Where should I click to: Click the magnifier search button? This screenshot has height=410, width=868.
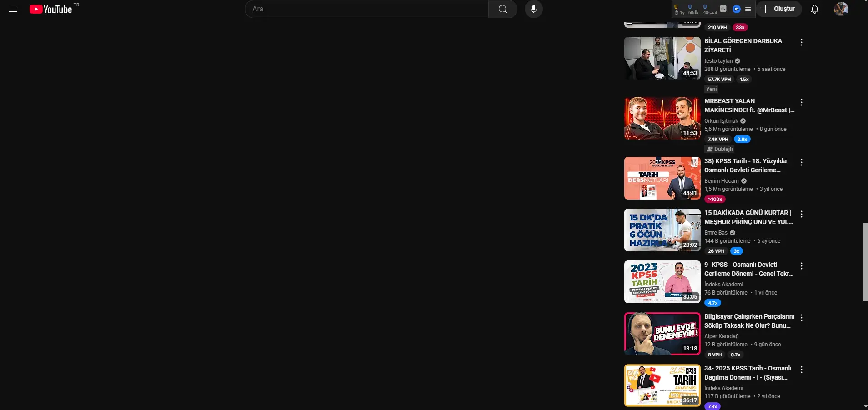point(502,9)
